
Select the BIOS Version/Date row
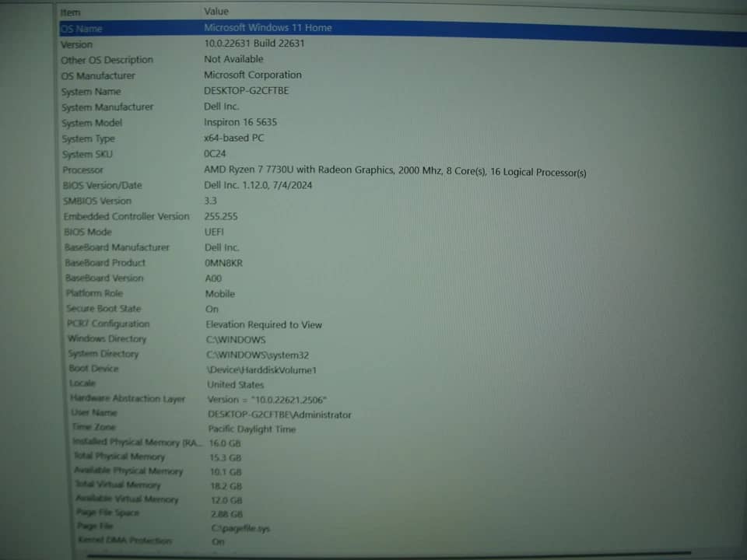coord(102,185)
